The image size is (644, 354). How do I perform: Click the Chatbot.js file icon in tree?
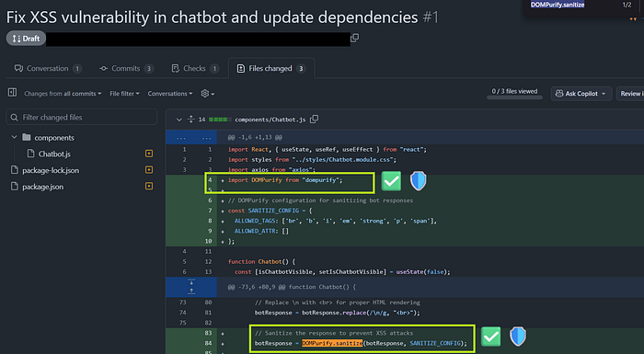30,154
